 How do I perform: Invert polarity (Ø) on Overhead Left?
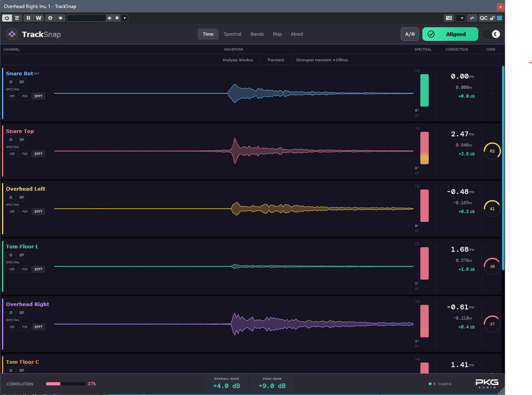(x=11, y=197)
